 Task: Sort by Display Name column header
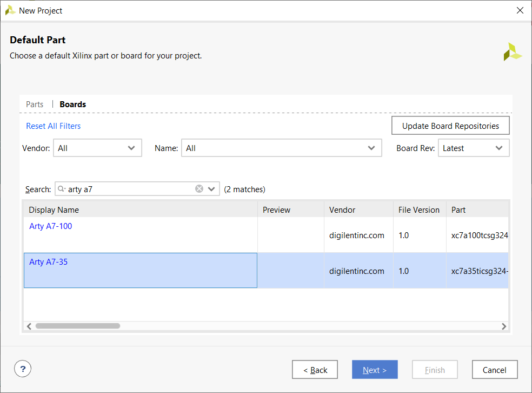(x=141, y=210)
